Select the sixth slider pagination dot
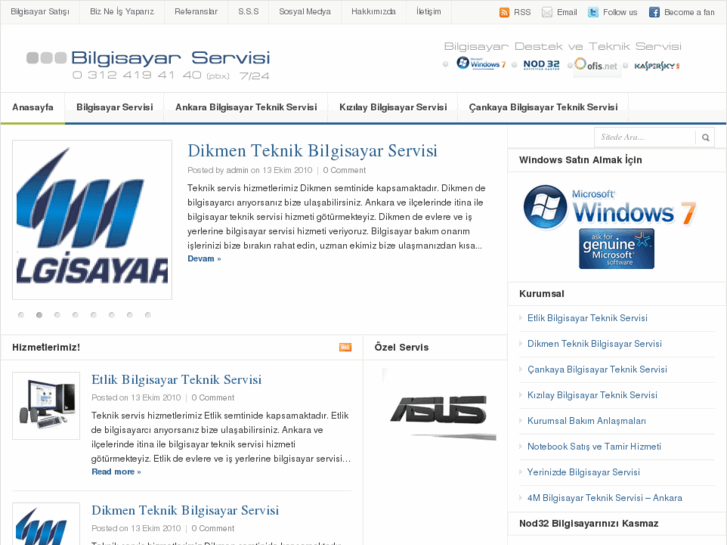Image resolution: width=727 pixels, height=545 pixels. tap(111, 315)
